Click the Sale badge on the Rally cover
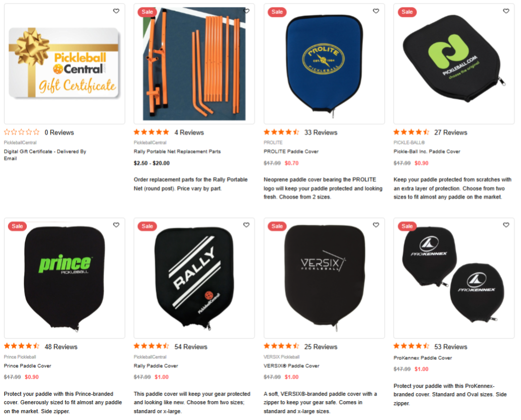This screenshot has width=521, height=420. [x=147, y=226]
